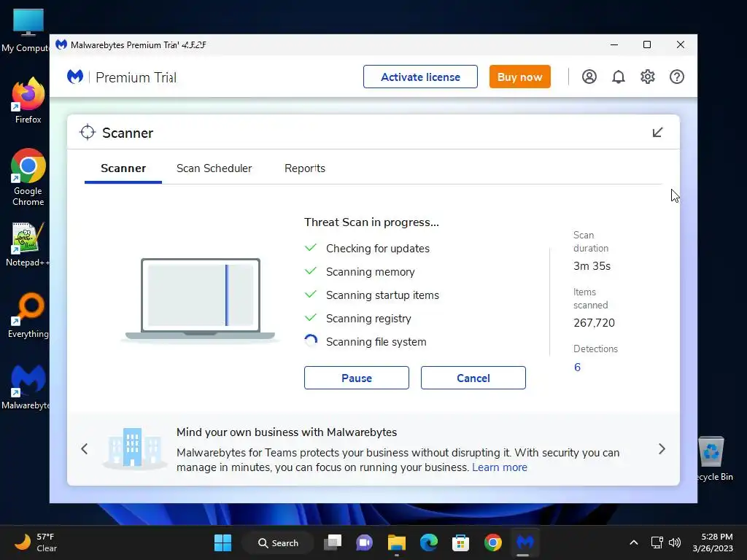Click the 'Scanning file system' step text
This screenshot has width=747, height=560.
(376, 342)
